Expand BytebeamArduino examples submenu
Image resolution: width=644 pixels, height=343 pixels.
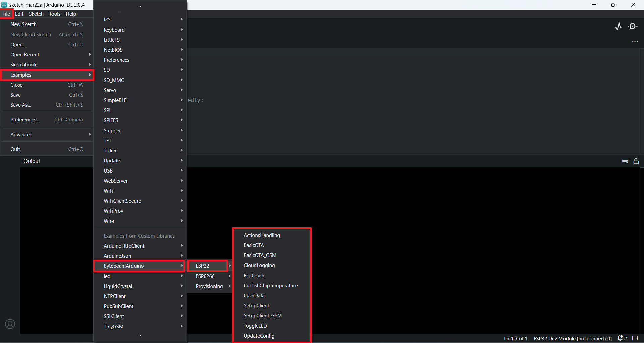tap(140, 266)
